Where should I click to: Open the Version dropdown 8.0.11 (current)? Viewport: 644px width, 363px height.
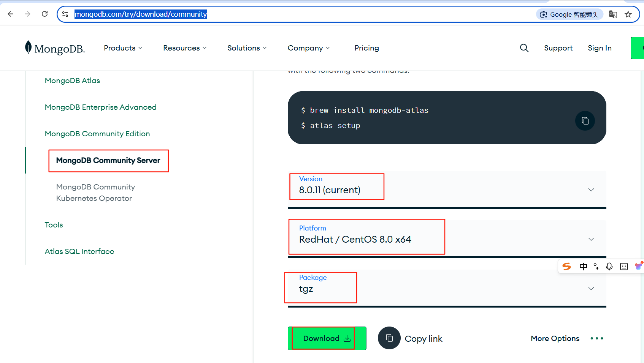(x=447, y=189)
